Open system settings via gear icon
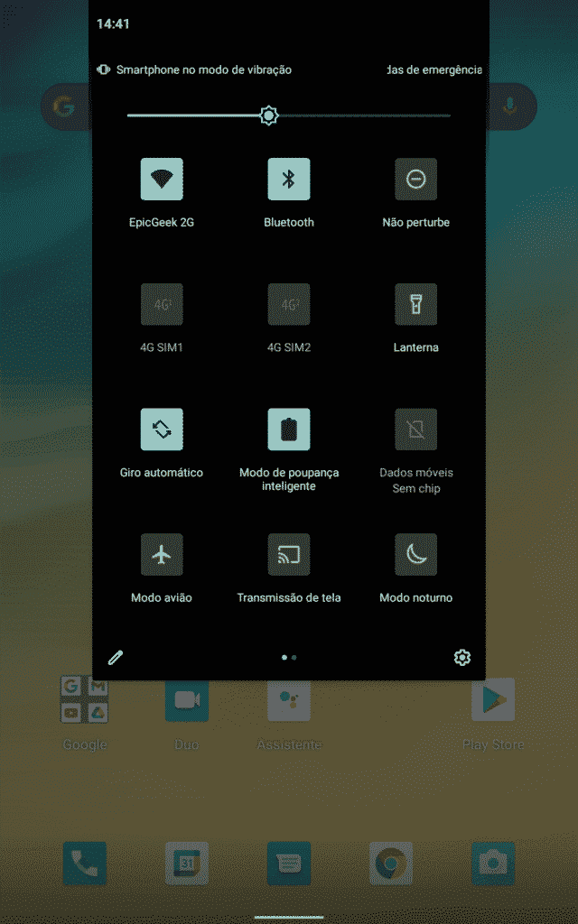Screen dimensions: 578x924 click(462, 658)
